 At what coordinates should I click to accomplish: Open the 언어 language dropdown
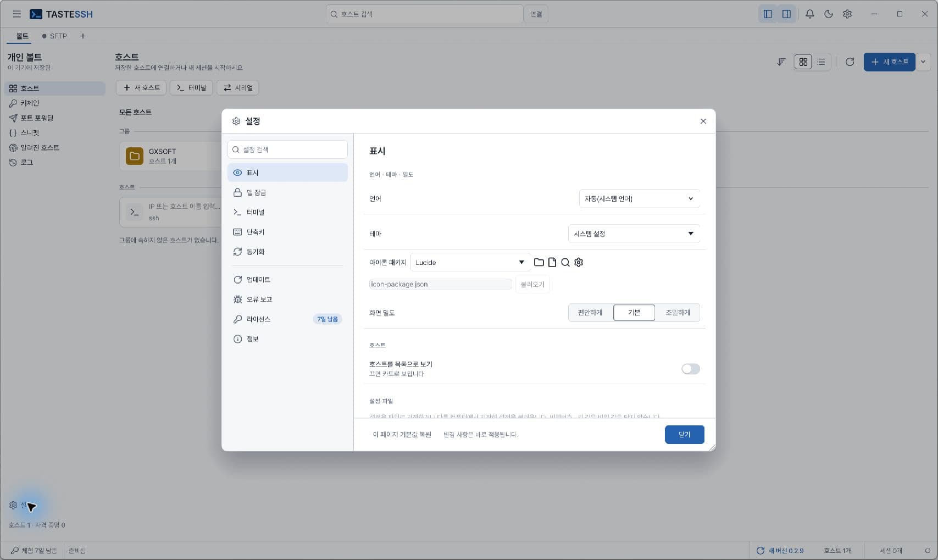tap(639, 198)
